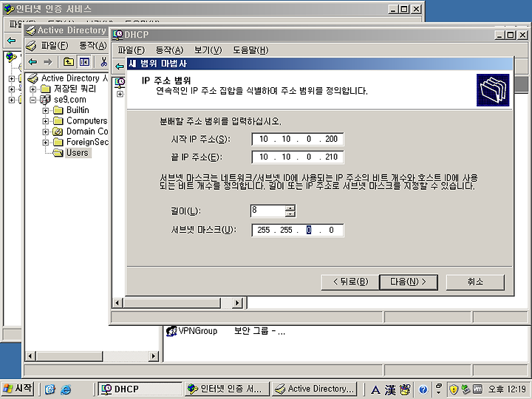Click the Active Directory window title icon
This screenshot has width=532, height=399.
31,30
